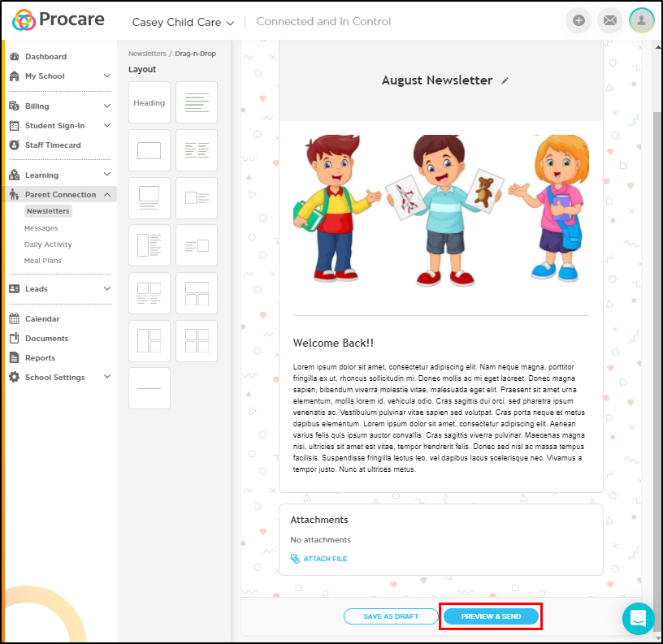Image resolution: width=663 pixels, height=644 pixels.
Task: Open the Reports menu item
Action: coord(40,357)
